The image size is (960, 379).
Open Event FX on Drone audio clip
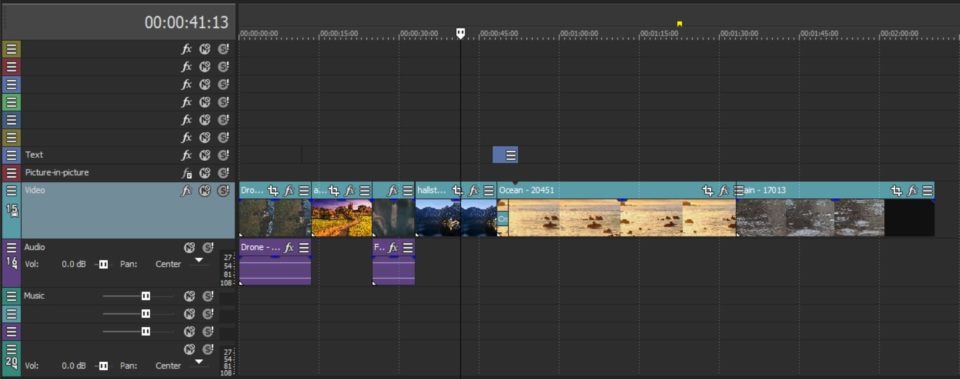289,247
